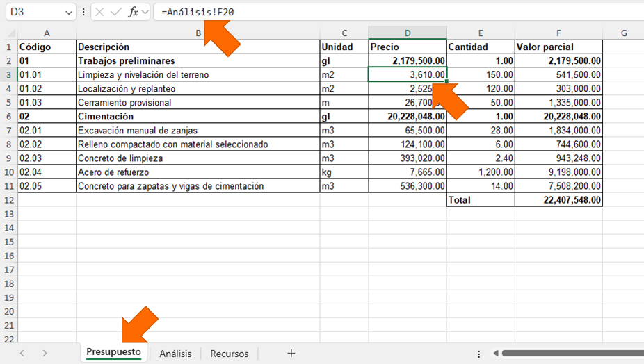644x364 pixels.
Task: Select row 20 header
Action: (x=8, y=311)
